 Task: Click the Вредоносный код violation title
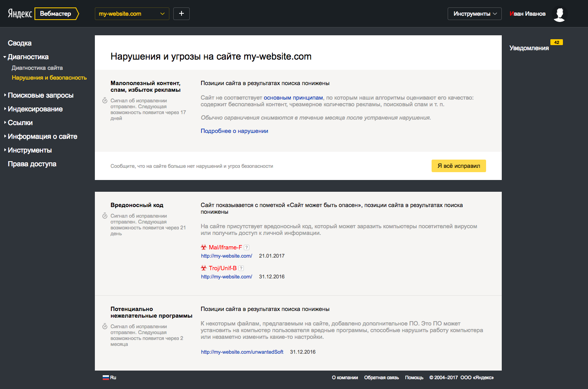[x=137, y=205]
